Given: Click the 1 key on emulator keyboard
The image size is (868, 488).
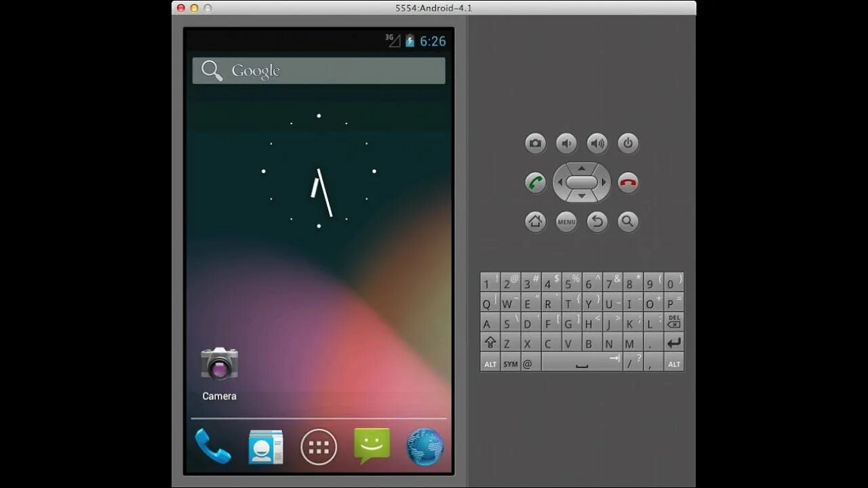Looking at the screenshot, I should point(490,282).
